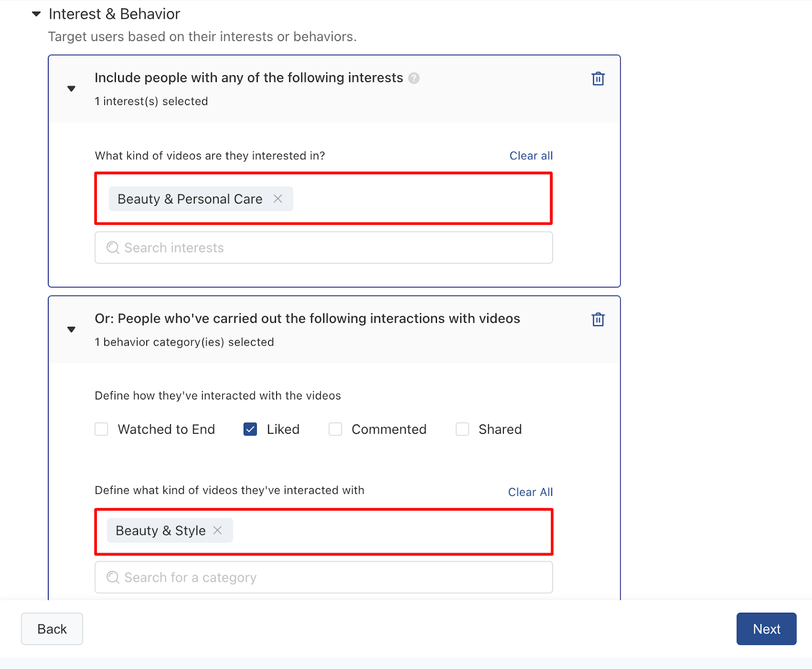Uncheck the Liked checkbox
Screen dimensions: 812x669
250,429
